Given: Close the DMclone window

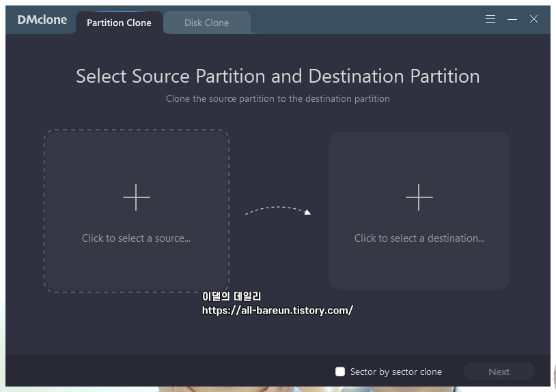Looking at the screenshot, I should click(x=533, y=19).
